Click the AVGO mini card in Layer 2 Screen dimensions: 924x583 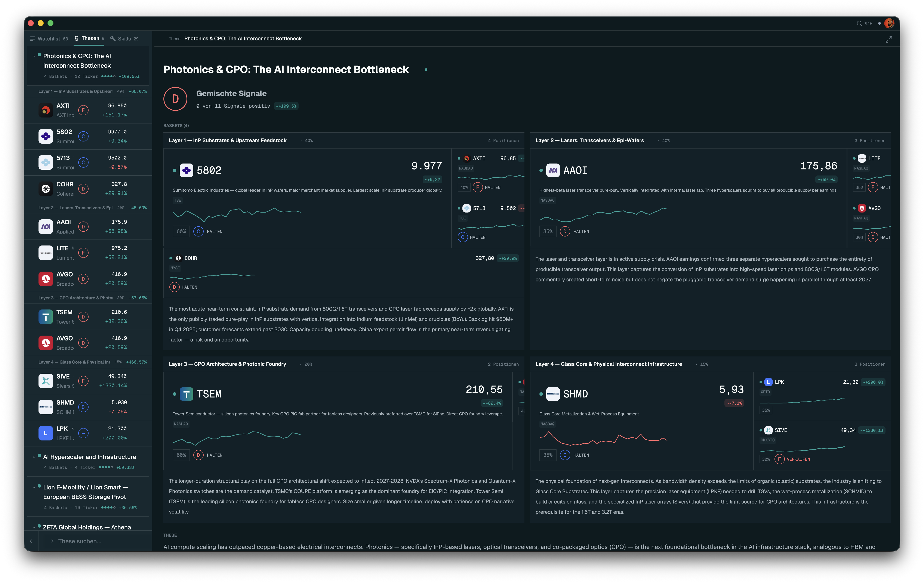tap(869, 223)
